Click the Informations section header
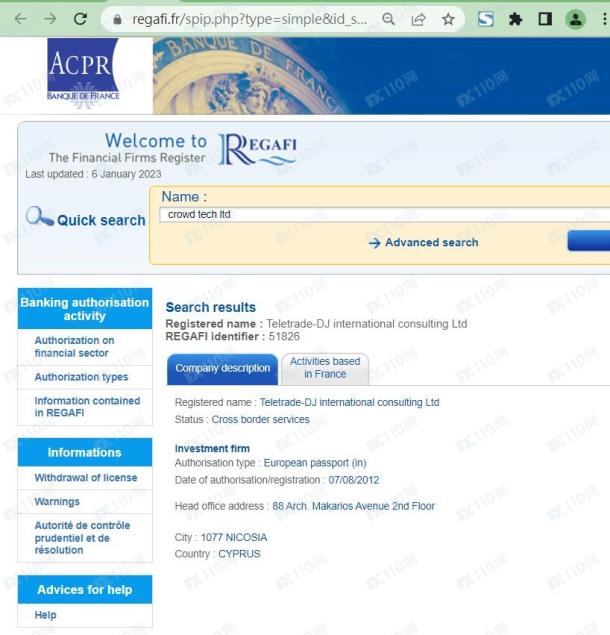This screenshot has width=610, height=635. tap(85, 452)
